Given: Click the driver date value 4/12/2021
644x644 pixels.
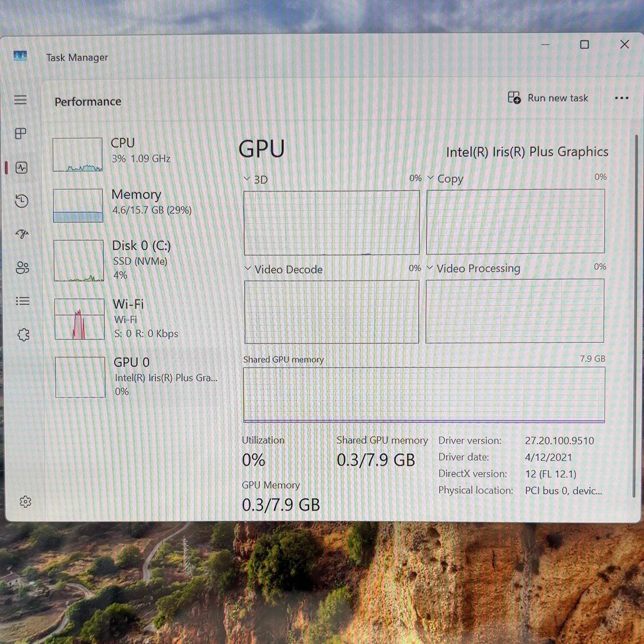Looking at the screenshot, I should point(548,458).
